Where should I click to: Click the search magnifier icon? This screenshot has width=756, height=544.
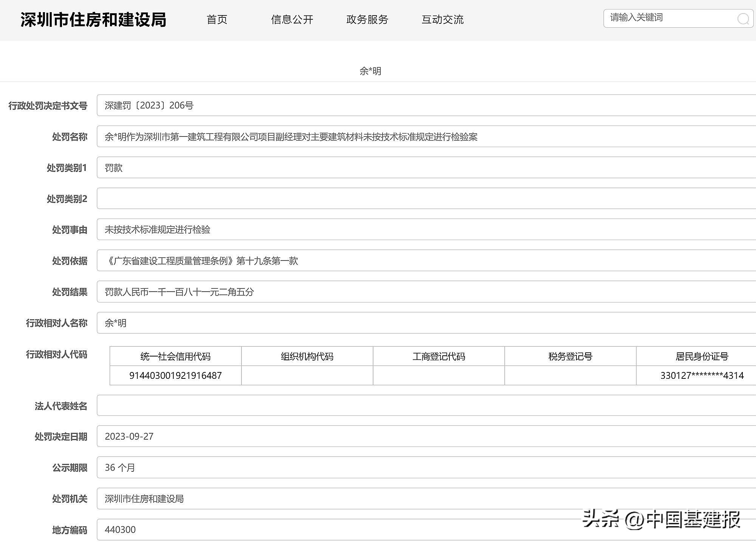[x=742, y=17]
